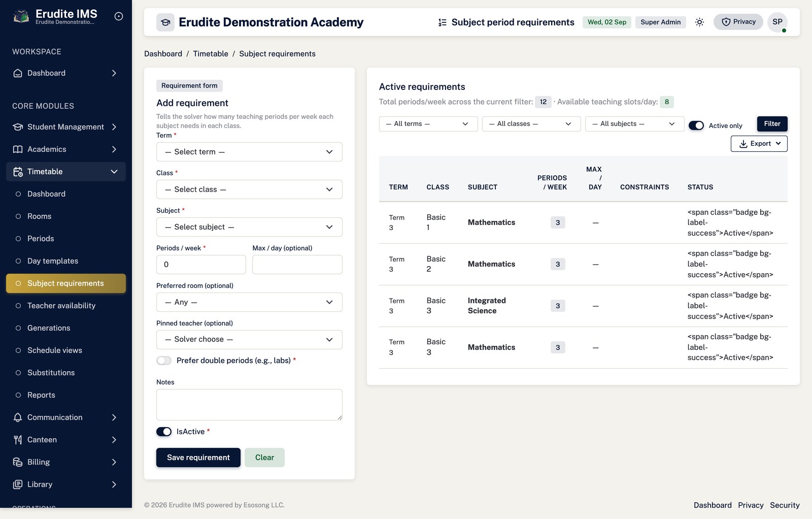Click the workspace Dashboard home icon

tap(18, 73)
